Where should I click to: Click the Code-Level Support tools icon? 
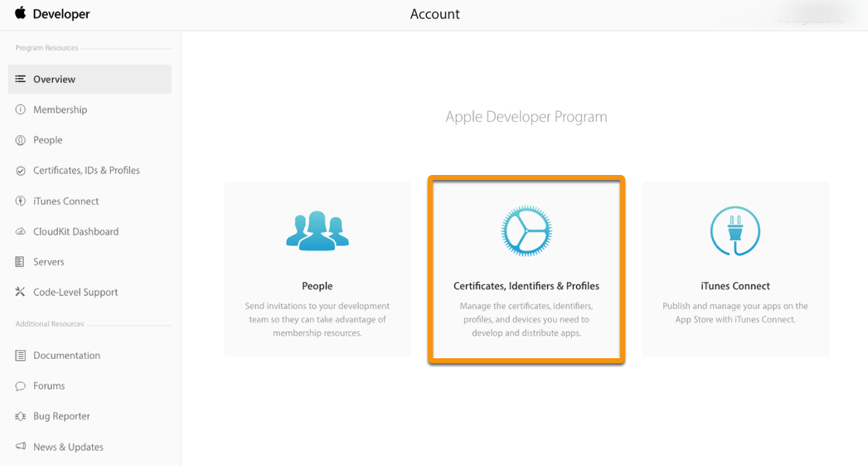pyautogui.click(x=20, y=292)
